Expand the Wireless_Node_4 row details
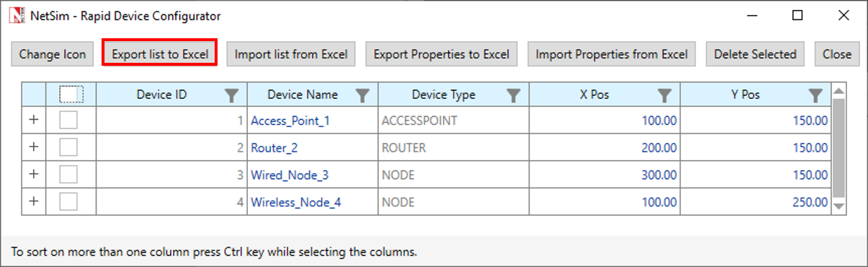 33,202
